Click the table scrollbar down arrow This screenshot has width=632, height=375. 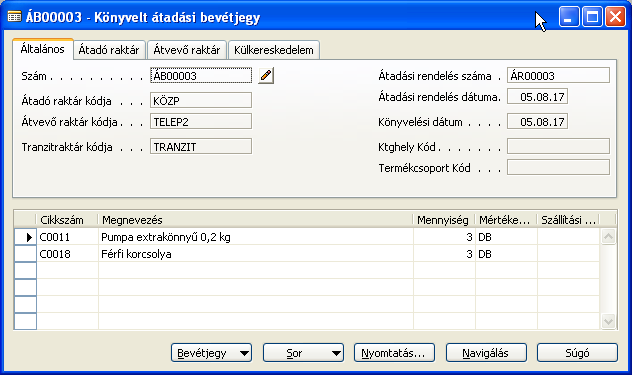608,321
